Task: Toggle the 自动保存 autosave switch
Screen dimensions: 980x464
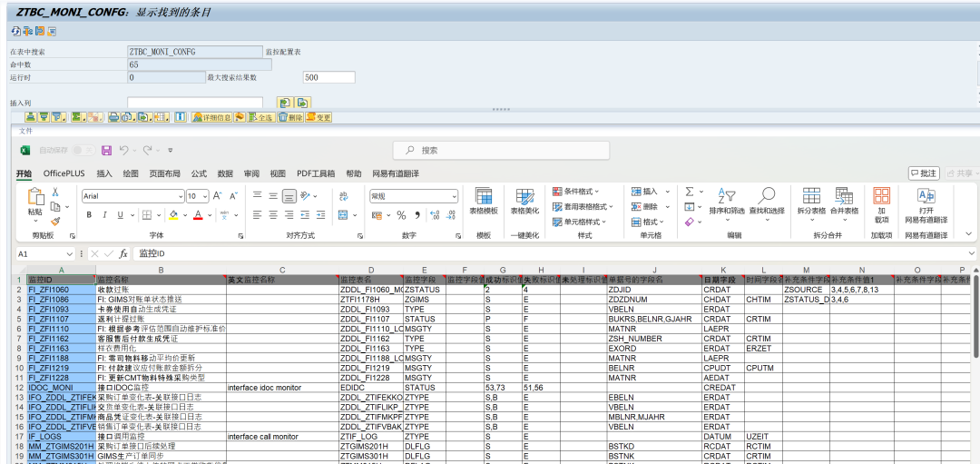Action: 83,151
